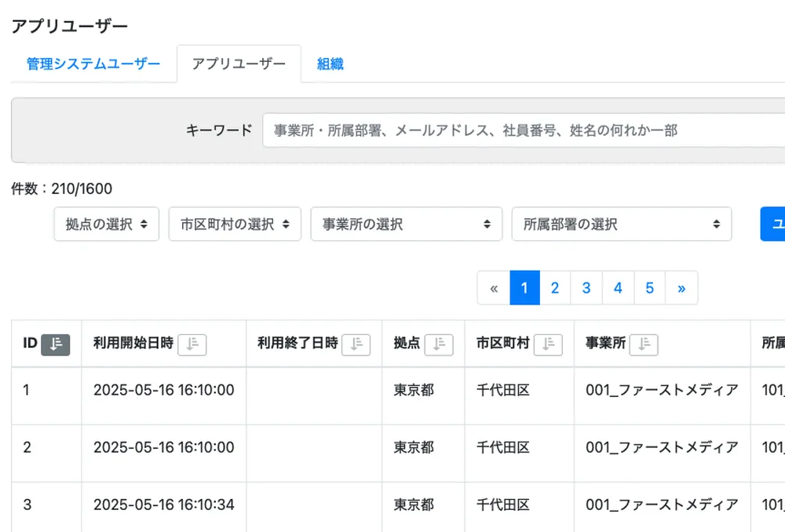Screen dimensions: 785x532
Task: Sort table by ID column icon
Action: [x=55, y=344]
